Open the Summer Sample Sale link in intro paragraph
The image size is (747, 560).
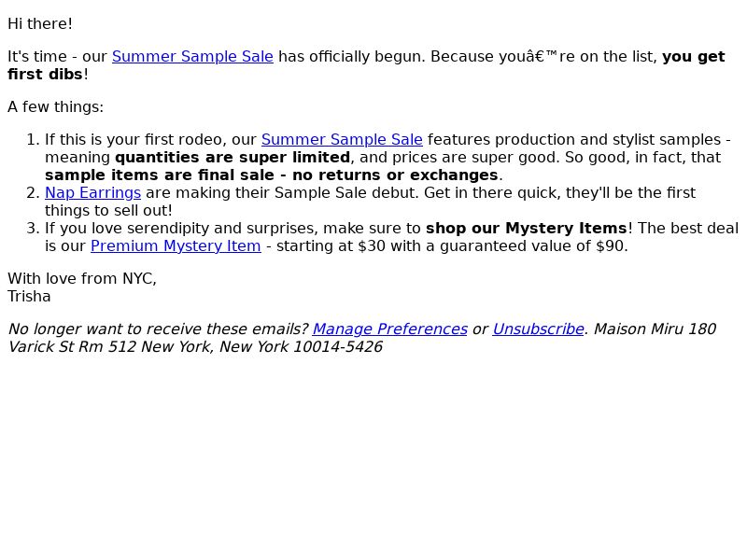tap(192, 56)
